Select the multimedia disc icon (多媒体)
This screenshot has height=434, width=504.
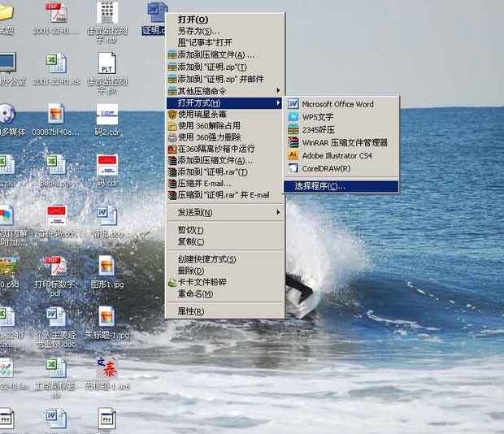[7, 114]
